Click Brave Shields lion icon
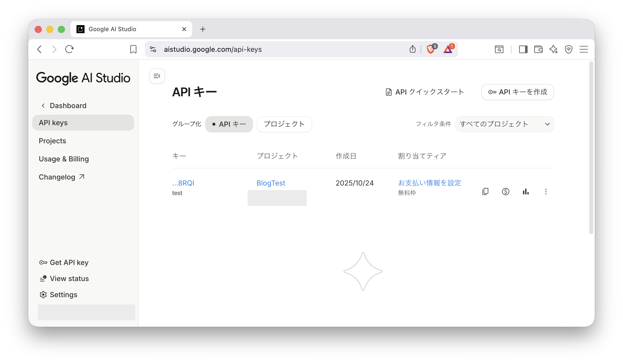The width and height of the screenshot is (623, 364). (x=431, y=49)
